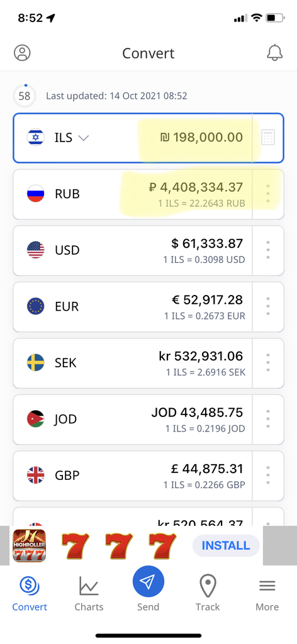Open the three-dot menu for USD
297x644 pixels.
click(268, 250)
